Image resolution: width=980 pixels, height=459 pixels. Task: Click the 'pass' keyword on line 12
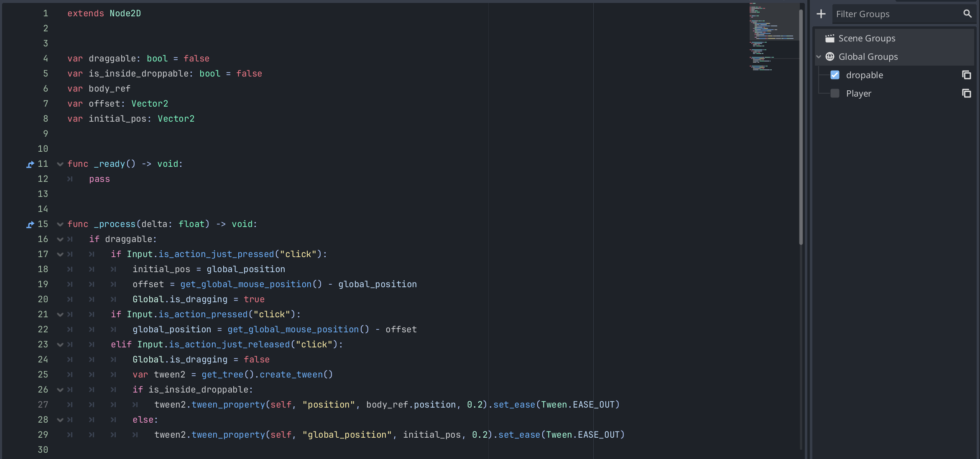pos(100,179)
